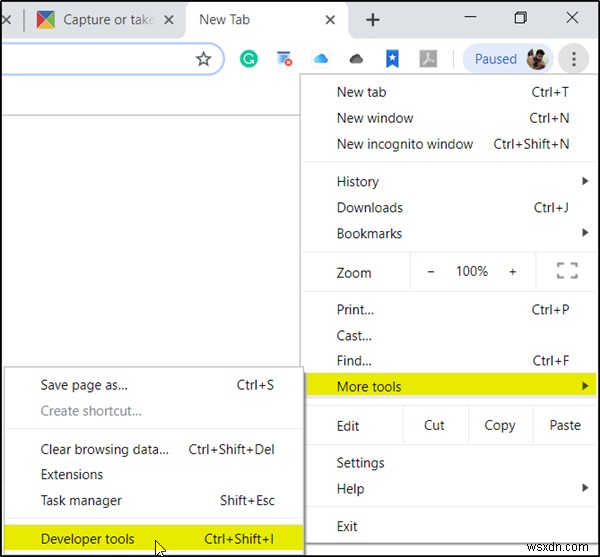Choose New tab from the menu

click(450, 92)
